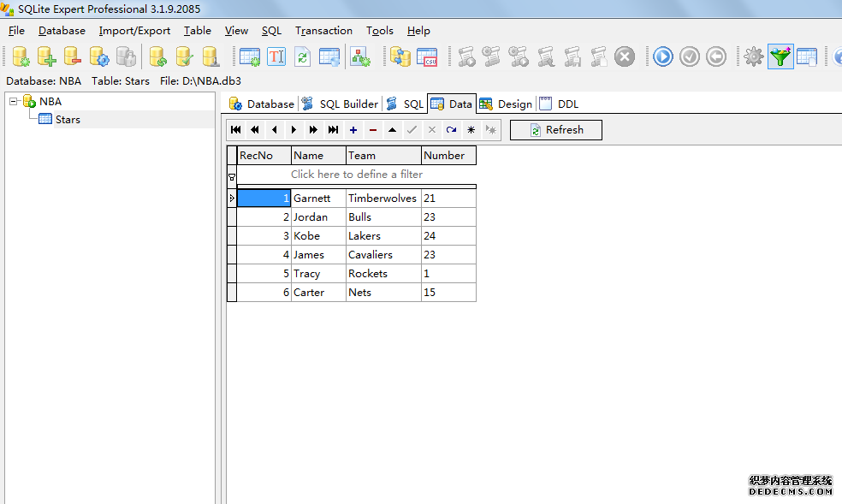Click the Refresh button
This screenshot has width=842, height=504.
556,130
